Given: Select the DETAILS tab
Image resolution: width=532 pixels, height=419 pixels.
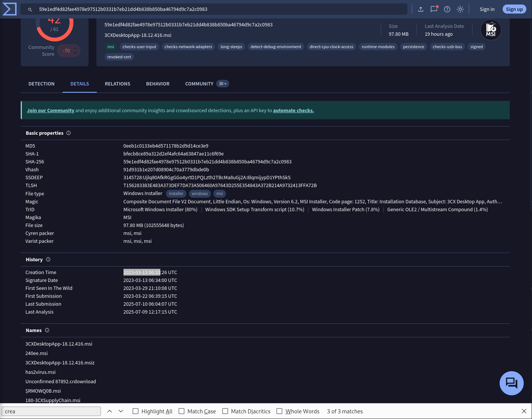Looking at the screenshot, I should click(x=80, y=84).
